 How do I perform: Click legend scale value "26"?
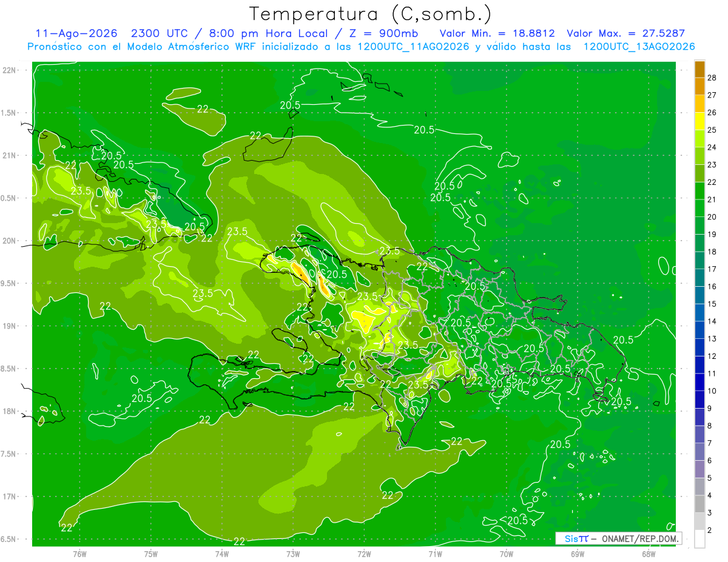712,113
